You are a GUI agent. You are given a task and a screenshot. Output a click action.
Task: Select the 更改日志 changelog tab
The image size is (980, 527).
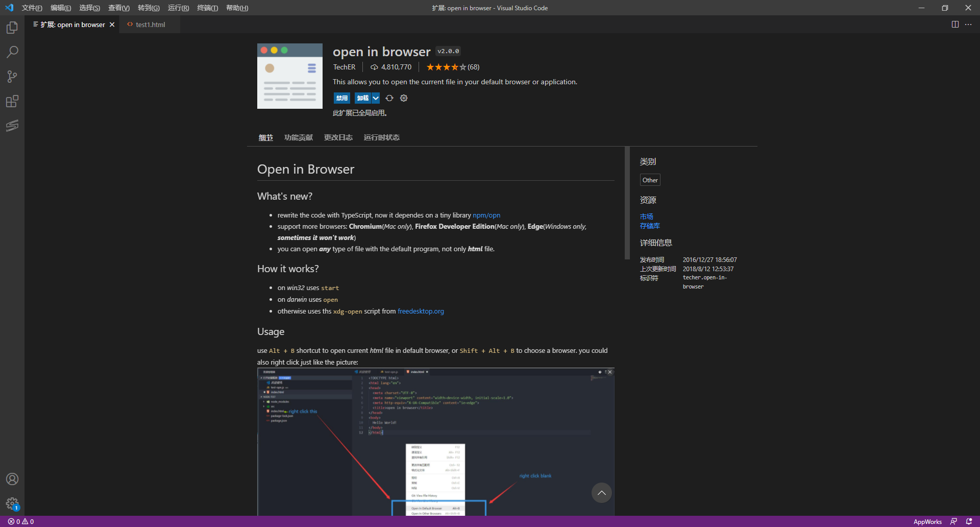[338, 137]
